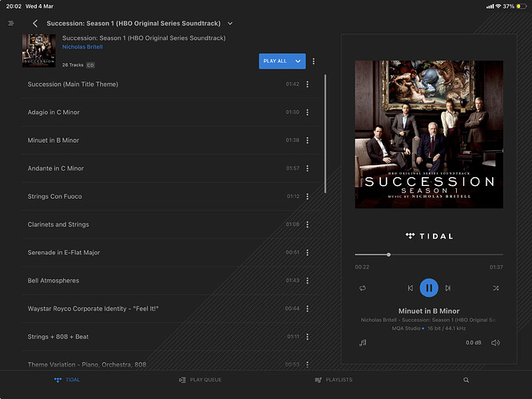Open the hamburger sidebar menu
The width and height of the screenshot is (532, 399).
11,23
